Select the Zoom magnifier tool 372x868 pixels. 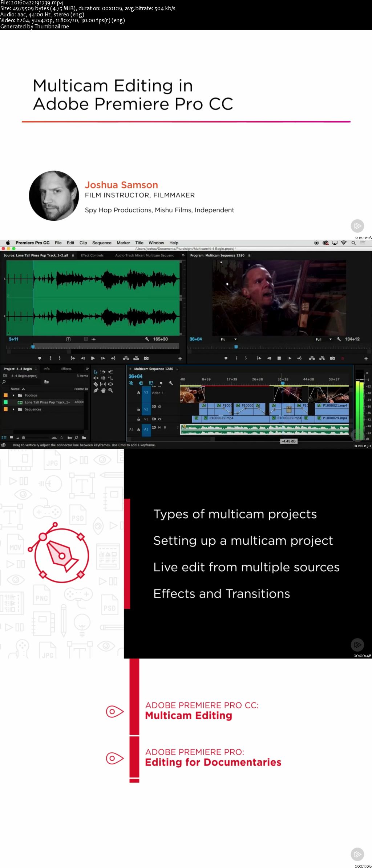point(110,390)
